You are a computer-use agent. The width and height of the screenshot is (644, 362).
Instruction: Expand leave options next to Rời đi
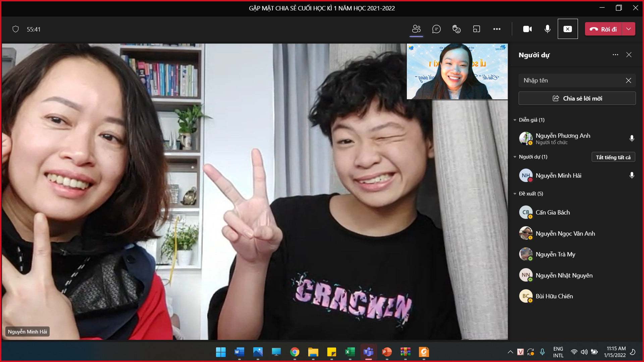pyautogui.click(x=629, y=29)
